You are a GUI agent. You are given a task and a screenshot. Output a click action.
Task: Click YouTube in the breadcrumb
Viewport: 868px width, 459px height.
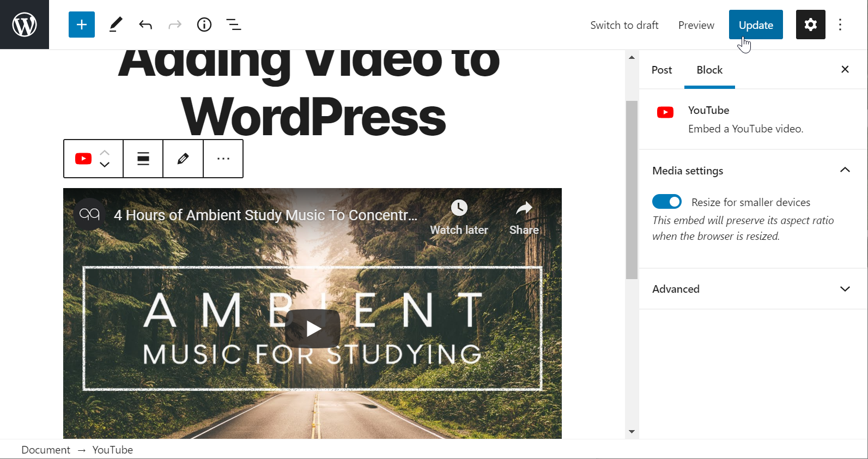point(113,450)
